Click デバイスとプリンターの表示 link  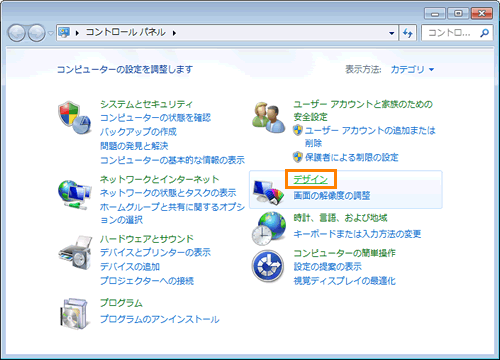click(x=155, y=252)
